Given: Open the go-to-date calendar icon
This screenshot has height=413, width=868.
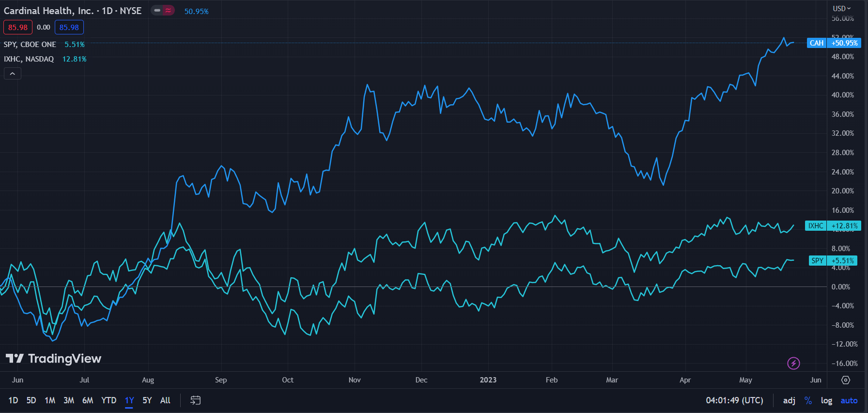Looking at the screenshot, I should 195,400.
